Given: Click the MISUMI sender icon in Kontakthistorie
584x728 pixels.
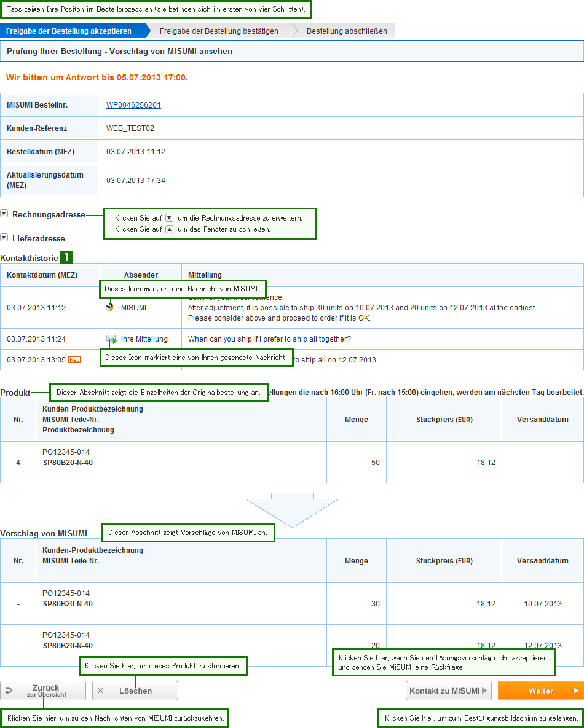Looking at the screenshot, I should pyautogui.click(x=110, y=307).
